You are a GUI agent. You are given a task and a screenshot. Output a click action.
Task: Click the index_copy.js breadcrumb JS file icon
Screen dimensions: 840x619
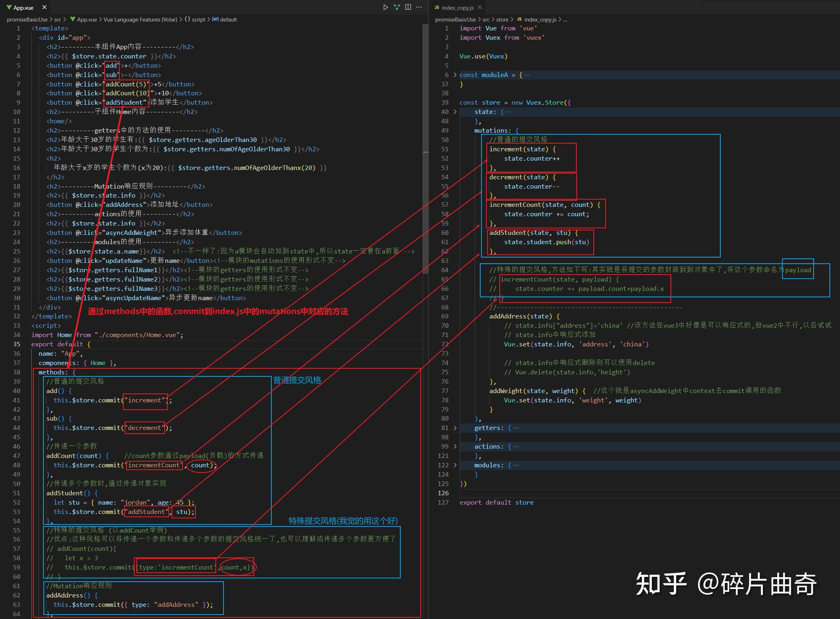tap(519, 19)
